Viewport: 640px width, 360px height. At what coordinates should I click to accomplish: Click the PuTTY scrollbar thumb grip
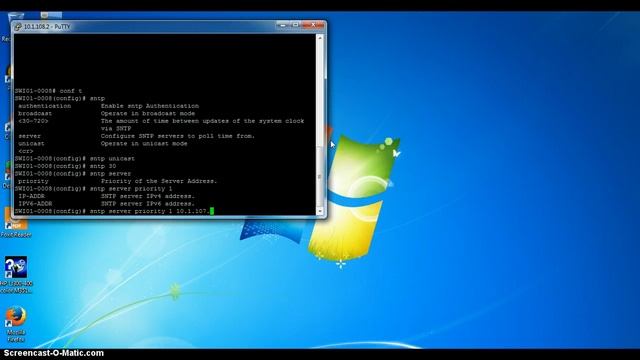pos(320,176)
